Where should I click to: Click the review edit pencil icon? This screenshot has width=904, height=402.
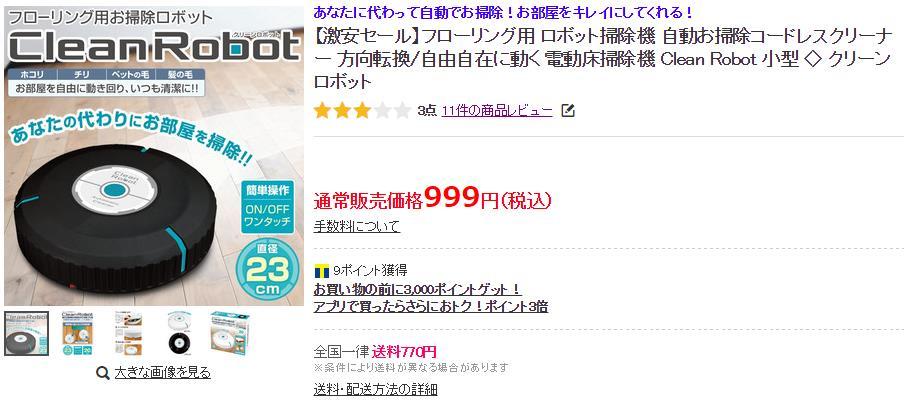[568, 110]
